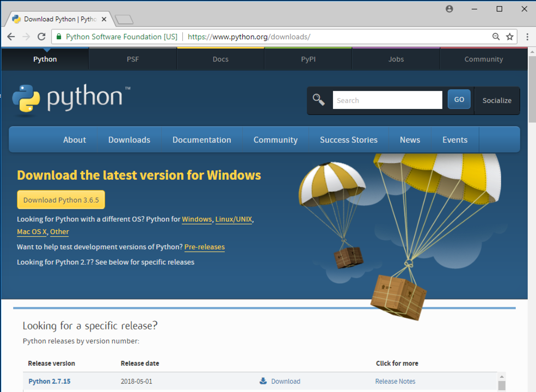Click the browser forward arrow

pos(26,36)
